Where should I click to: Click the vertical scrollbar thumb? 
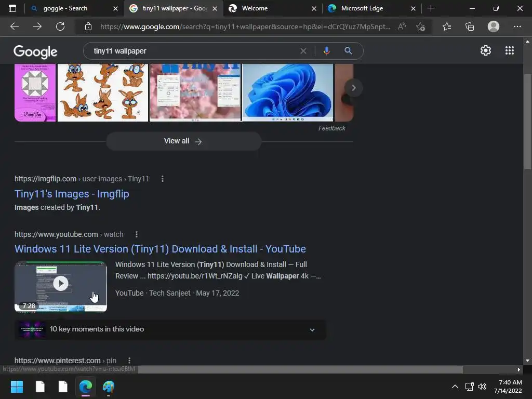(x=527, y=121)
